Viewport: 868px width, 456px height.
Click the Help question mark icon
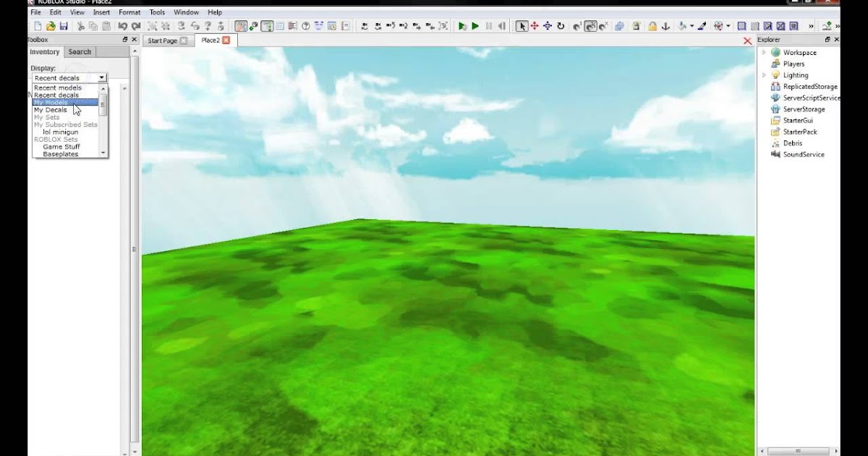pos(306,26)
